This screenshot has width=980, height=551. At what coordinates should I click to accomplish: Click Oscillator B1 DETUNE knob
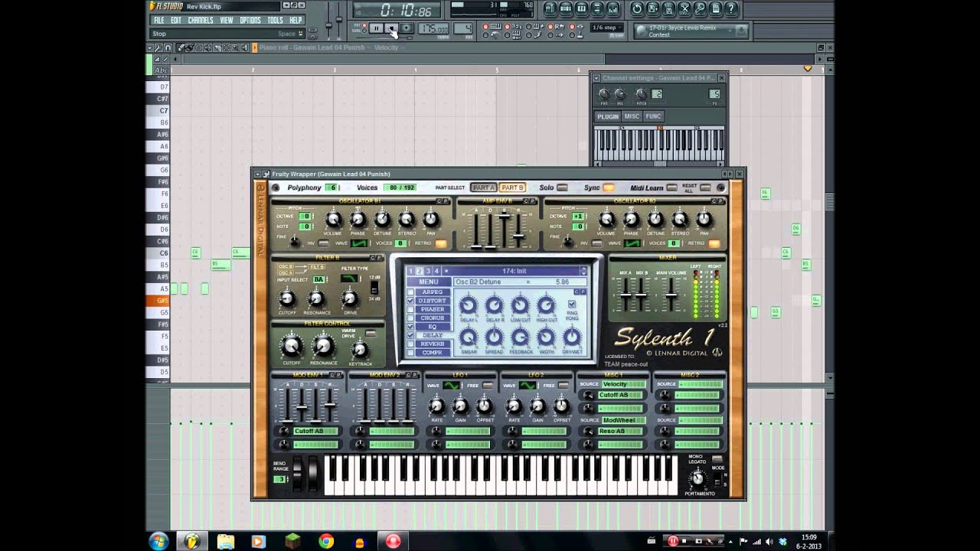tap(382, 220)
